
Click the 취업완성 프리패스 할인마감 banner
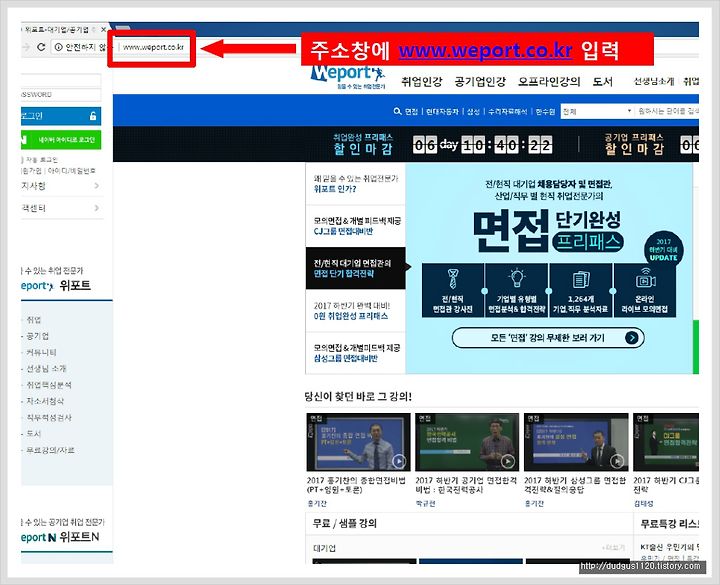tap(363, 144)
